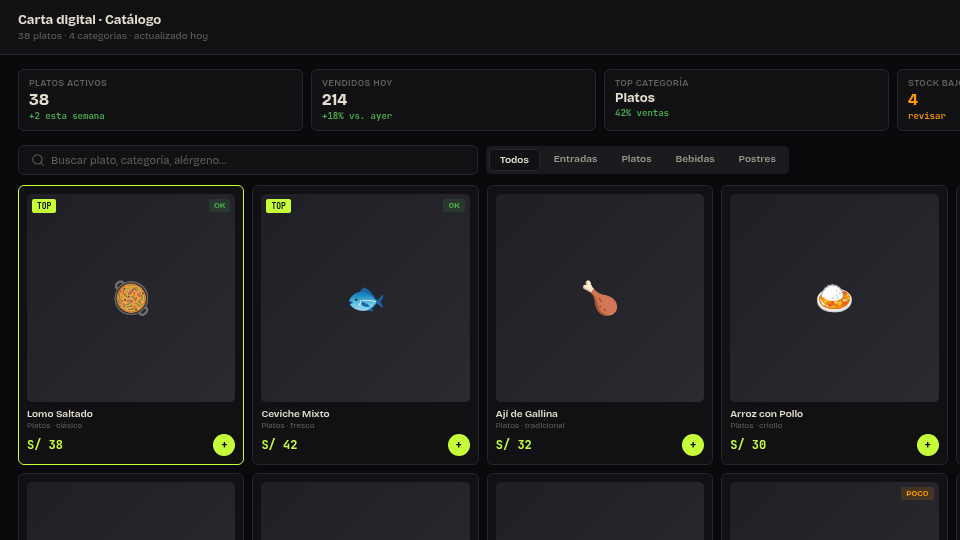Click OK stock badge on Lomo Saltado

(x=219, y=206)
